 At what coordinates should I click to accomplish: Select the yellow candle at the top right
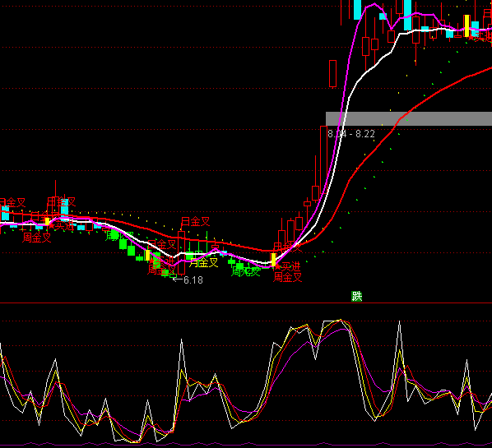466,25
